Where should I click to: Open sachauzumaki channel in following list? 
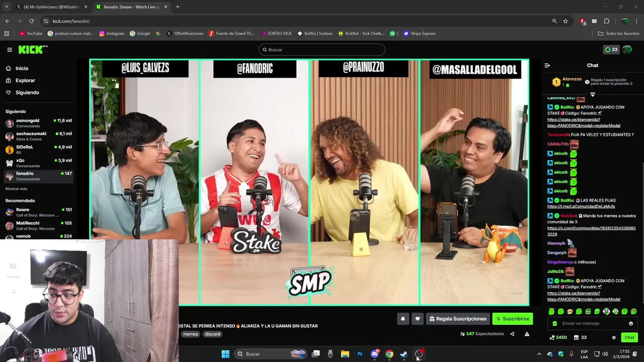click(x=39, y=136)
